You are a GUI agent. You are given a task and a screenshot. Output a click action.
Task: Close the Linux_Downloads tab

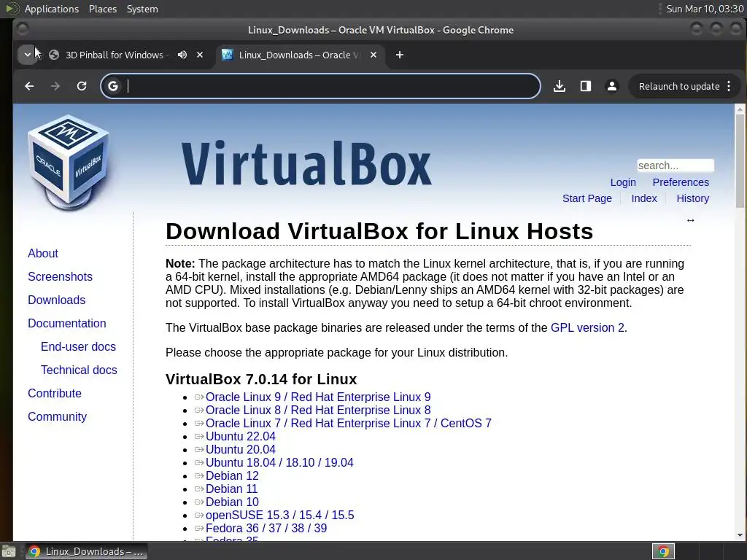pos(373,55)
